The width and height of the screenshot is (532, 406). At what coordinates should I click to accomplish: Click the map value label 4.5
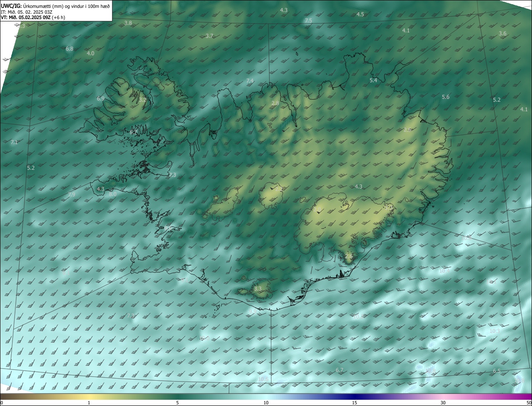click(360, 14)
